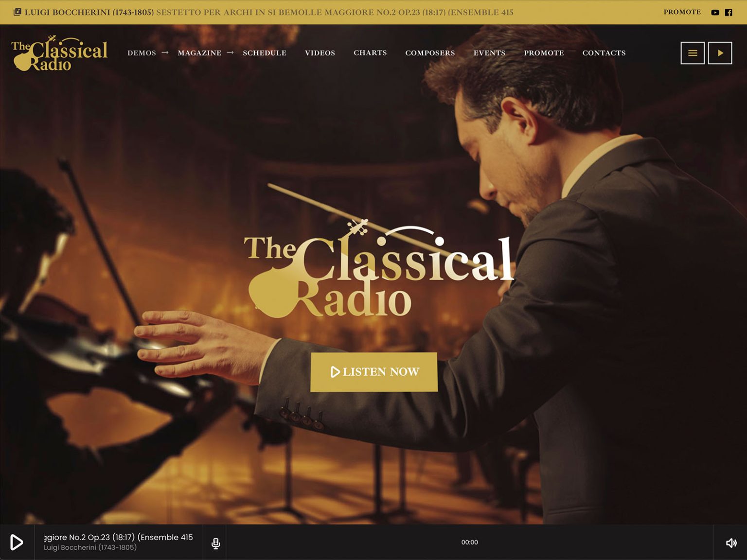
Task: Click the header play button icon
Action: pyautogui.click(x=720, y=53)
